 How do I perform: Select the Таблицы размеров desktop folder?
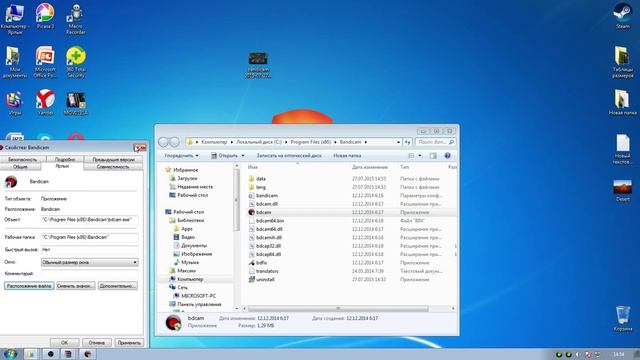pyautogui.click(x=622, y=61)
